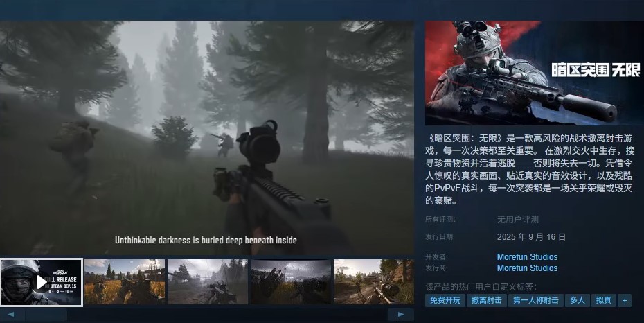Click the main forest gameplay video

[207, 139]
